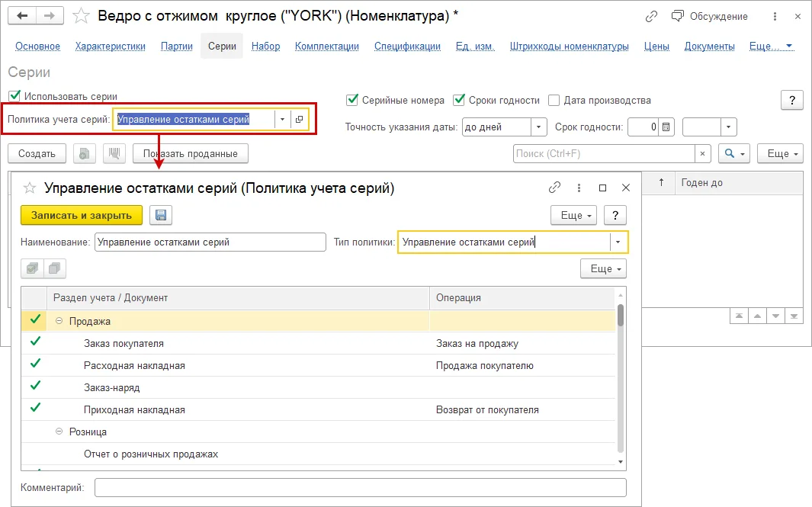Toggle Использовать серии checkbox
The image size is (812, 507).
tap(14, 96)
